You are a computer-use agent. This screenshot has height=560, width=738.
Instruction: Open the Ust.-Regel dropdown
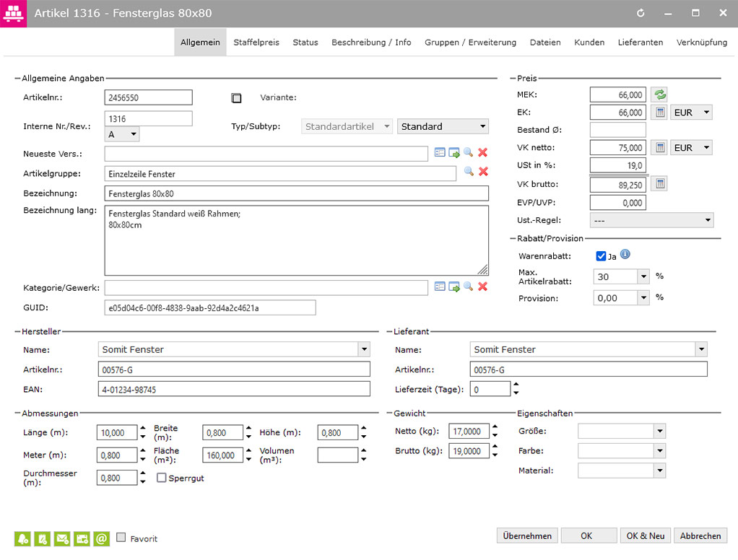coord(651,220)
